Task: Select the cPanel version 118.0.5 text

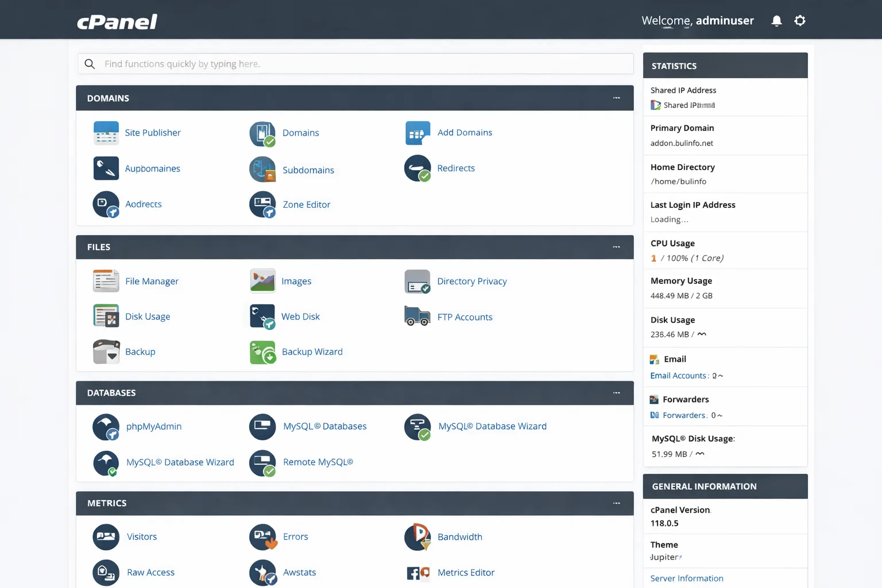Action: point(664,523)
